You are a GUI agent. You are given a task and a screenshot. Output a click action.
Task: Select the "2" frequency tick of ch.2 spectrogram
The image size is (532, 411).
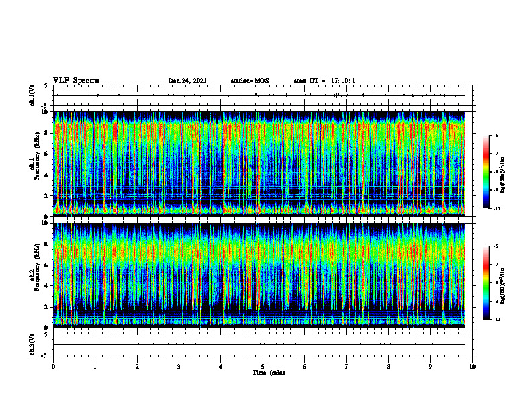(47, 307)
